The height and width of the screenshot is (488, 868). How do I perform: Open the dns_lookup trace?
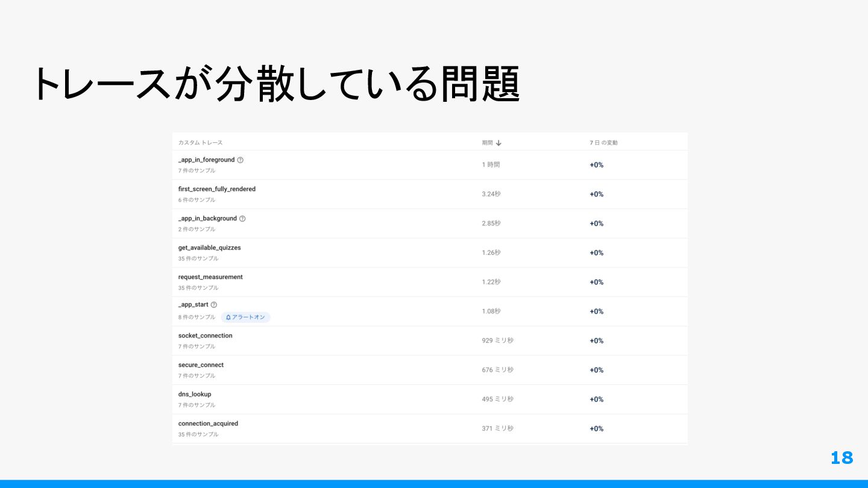(195, 394)
